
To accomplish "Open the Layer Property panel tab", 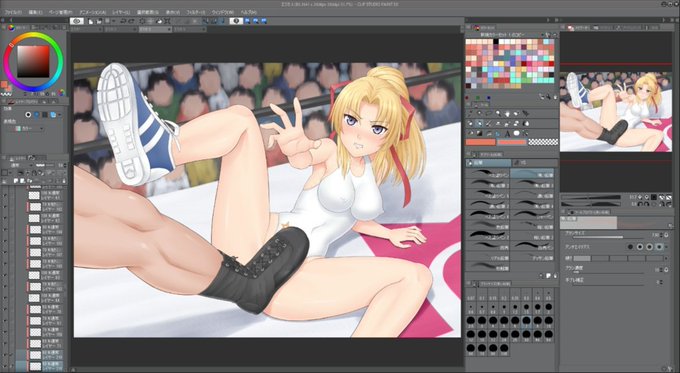I will pos(26,101).
